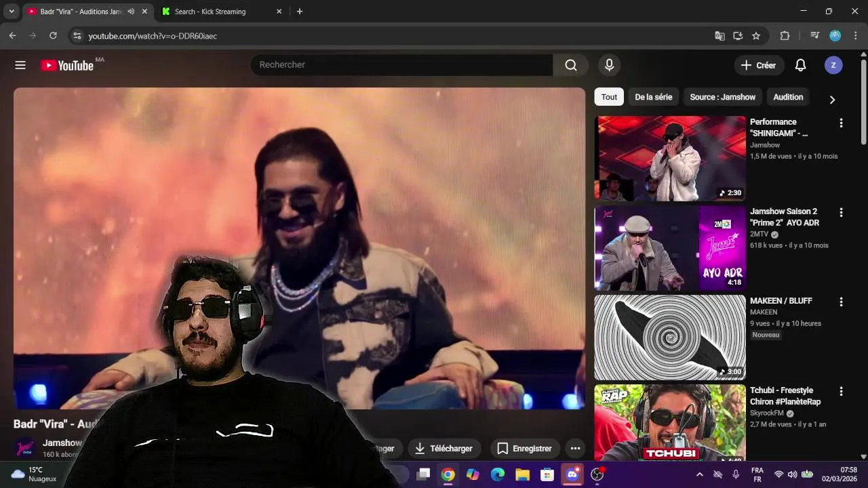Select the "Source : Jamshow" filter chip

tap(723, 97)
